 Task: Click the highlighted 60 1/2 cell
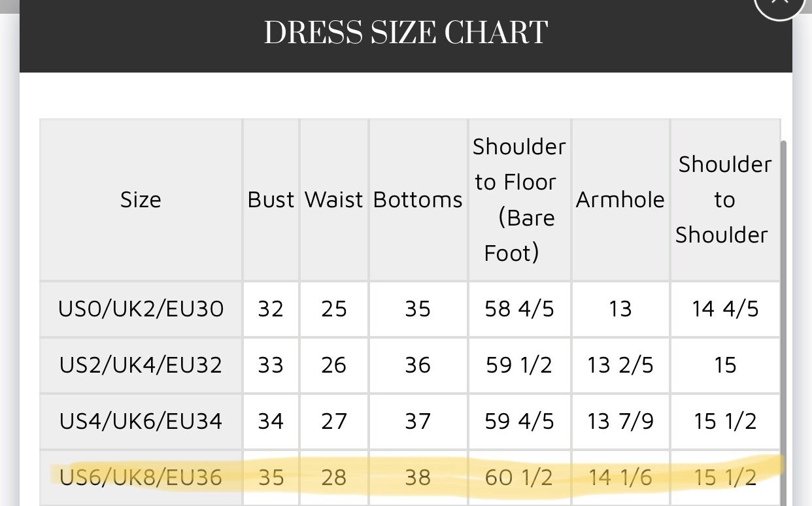[x=519, y=478]
